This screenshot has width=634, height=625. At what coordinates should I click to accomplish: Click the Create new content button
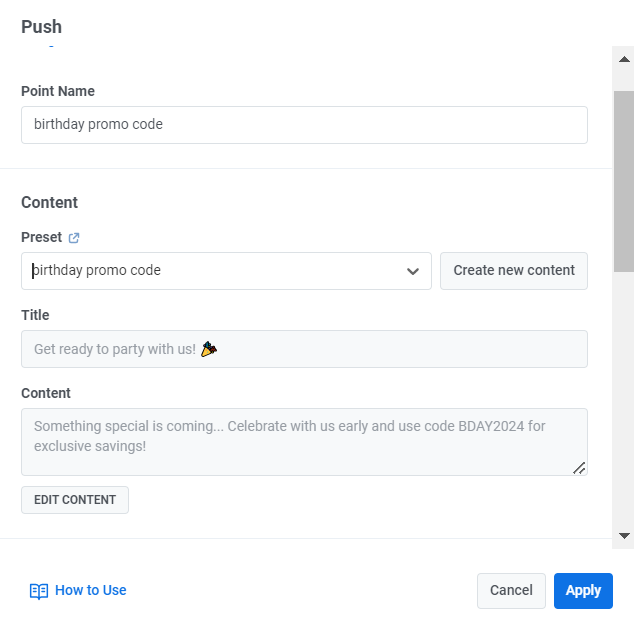pos(514,271)
